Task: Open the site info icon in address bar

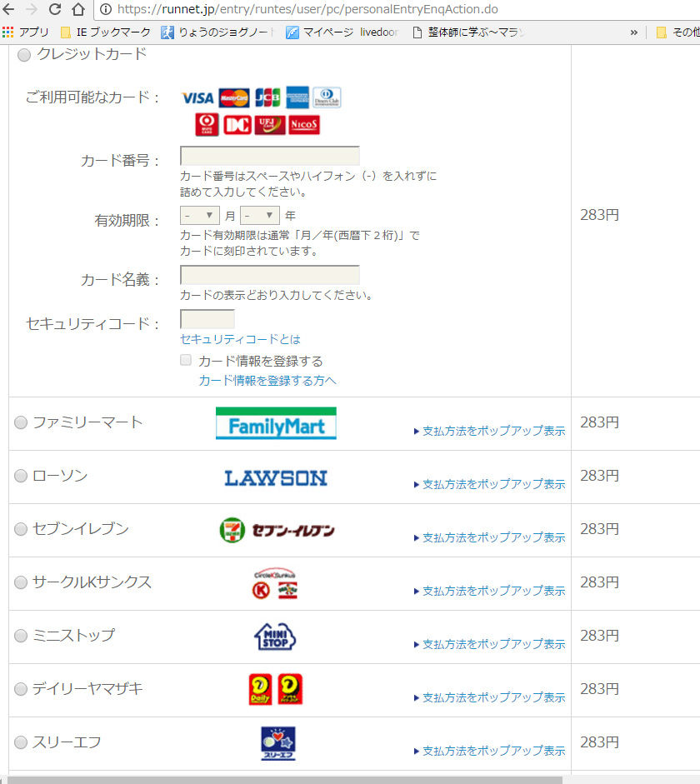Action: pyautogui.click(x=106, y=9)
